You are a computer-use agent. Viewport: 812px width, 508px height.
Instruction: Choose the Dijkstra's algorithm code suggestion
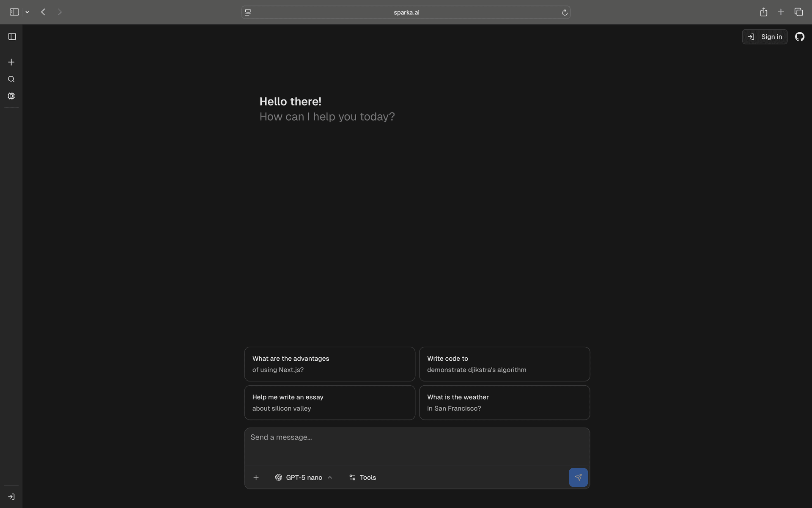[504, 364]
